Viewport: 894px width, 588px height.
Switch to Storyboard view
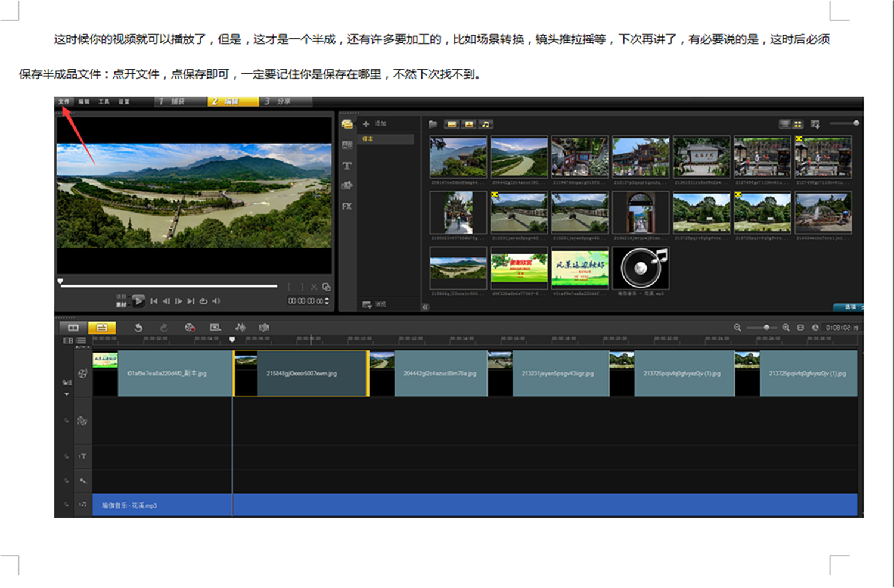point(73,328)
